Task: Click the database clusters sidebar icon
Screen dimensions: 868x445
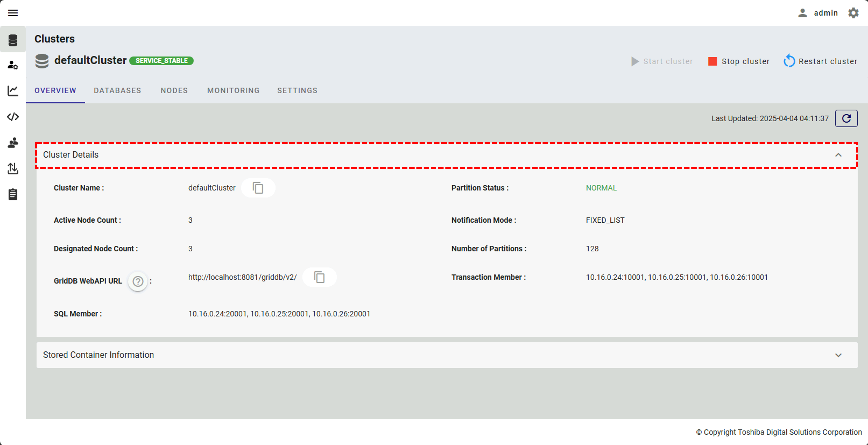Action: tap(13, 40)
